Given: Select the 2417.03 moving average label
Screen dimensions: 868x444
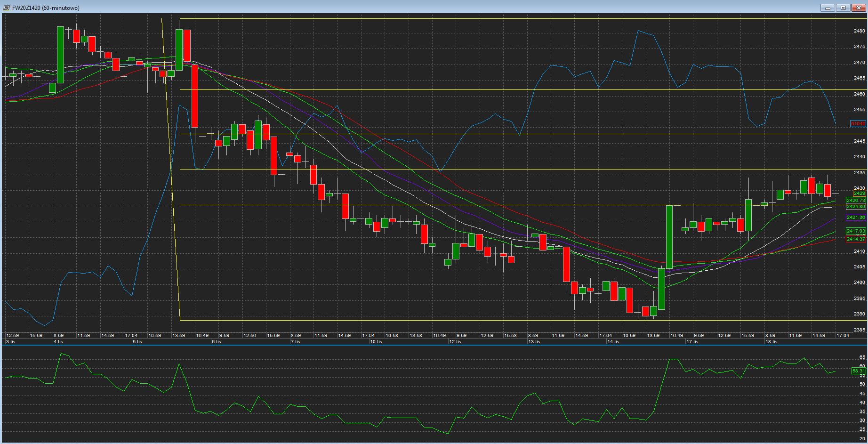Looking at the screenshot, I should 856,231.
